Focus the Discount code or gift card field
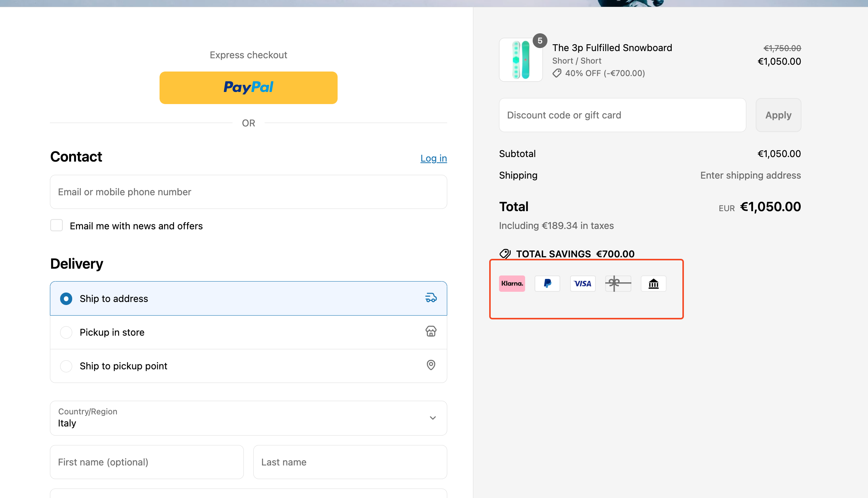868x498 pixels. 622,115
